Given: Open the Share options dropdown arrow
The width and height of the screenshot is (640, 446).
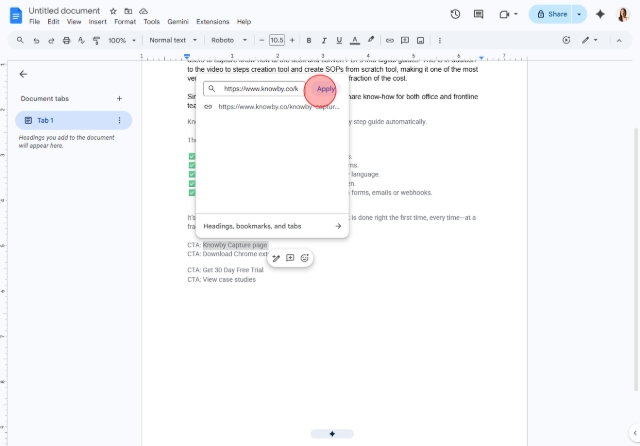Looking at the screenshot, I should point(579,14).
